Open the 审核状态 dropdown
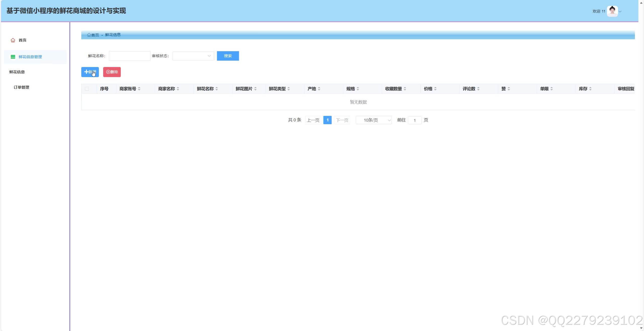The width and height of the screenshot is (644, 331). tap(193, 56)
